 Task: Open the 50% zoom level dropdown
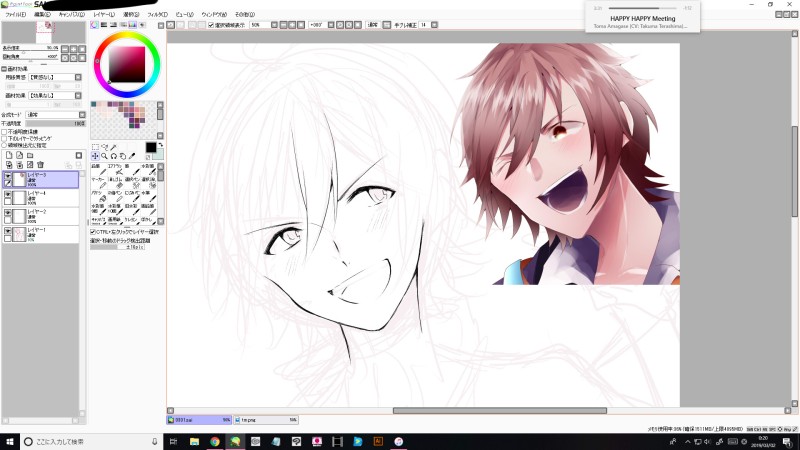point(274,24)
